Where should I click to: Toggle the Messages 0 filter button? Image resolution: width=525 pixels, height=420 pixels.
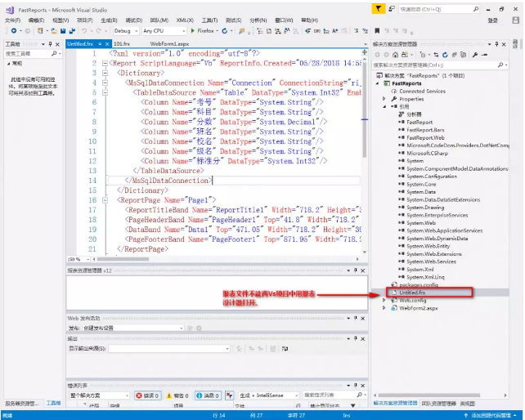click(207, 395)
